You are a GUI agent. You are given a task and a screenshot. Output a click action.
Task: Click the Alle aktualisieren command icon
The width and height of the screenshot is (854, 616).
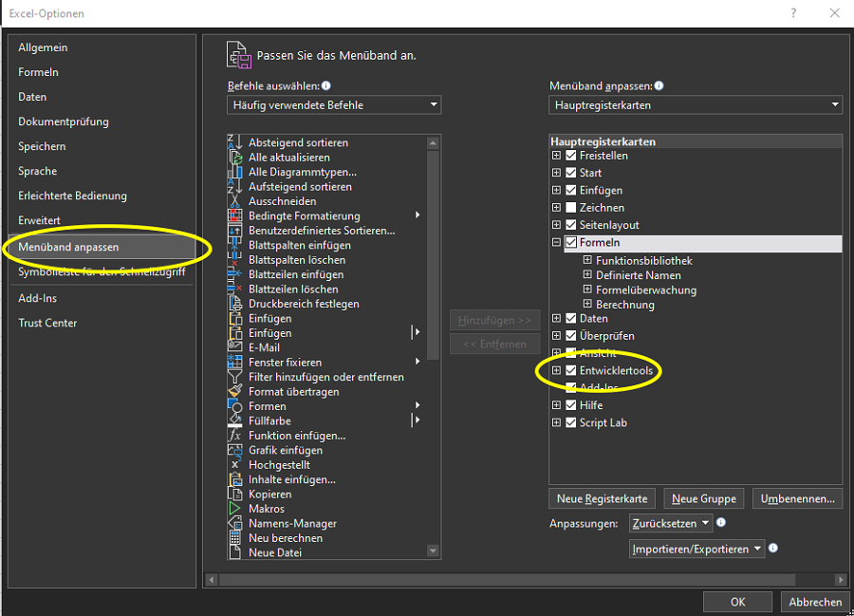point(234,157)
